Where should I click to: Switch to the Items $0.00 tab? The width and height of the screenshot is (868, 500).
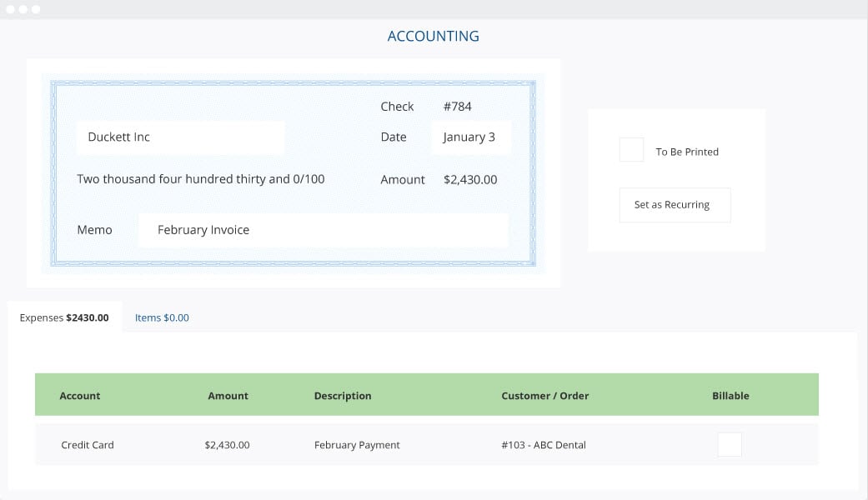(x=162, y=318)
